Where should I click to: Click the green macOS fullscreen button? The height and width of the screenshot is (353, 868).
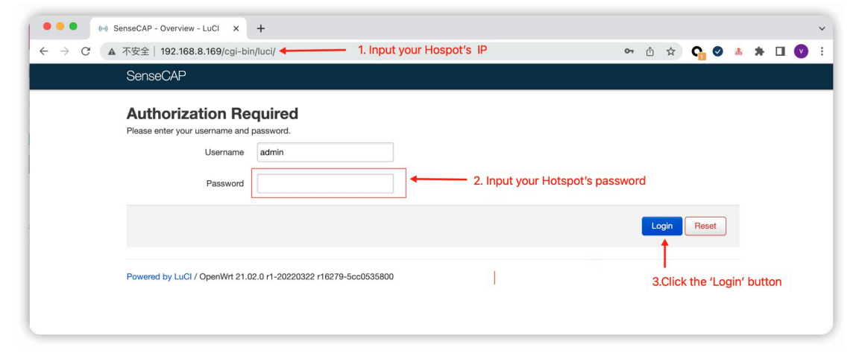(x=73, y=27)
